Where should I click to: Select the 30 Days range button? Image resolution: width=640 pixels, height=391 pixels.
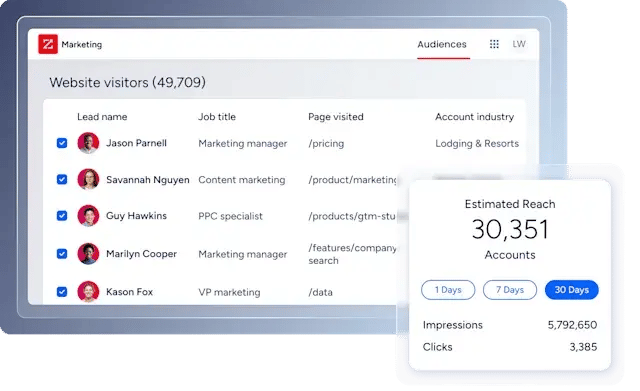pos(571,290)
